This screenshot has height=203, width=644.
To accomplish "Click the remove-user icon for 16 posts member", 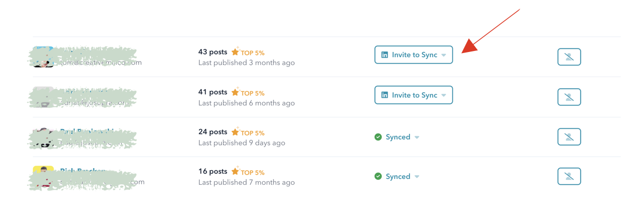I will 569,176.
